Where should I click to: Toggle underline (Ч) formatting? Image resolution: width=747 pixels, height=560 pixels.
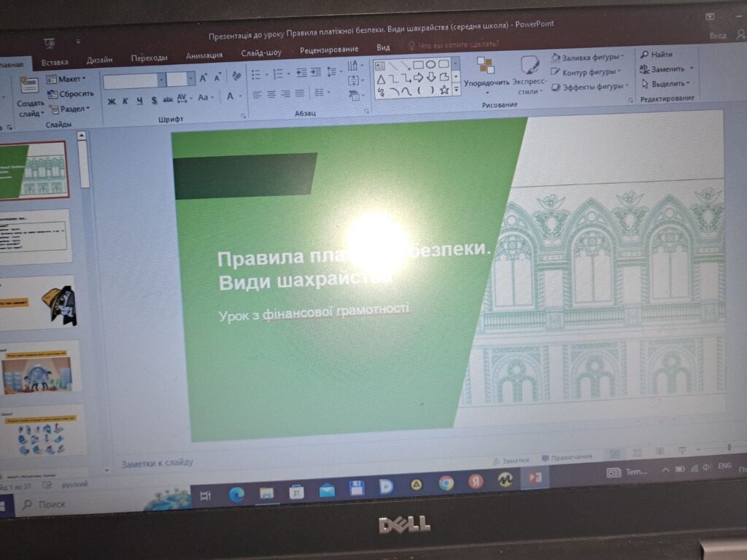[139, 101]
